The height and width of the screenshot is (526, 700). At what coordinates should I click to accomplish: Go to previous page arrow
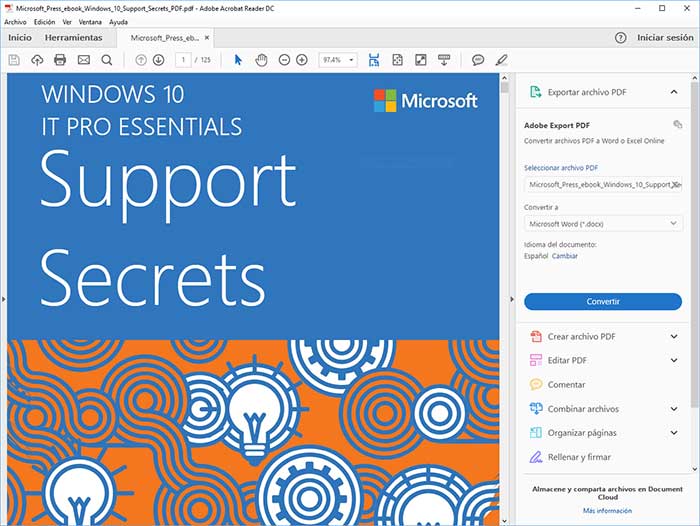pyautogui.click(x=141, y=60)
